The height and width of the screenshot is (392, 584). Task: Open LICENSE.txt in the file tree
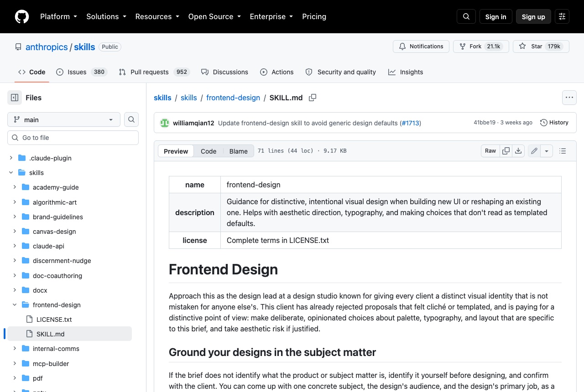point(54,320)
